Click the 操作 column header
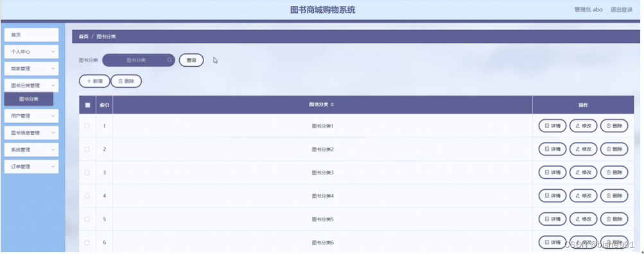 pos(583,105)
